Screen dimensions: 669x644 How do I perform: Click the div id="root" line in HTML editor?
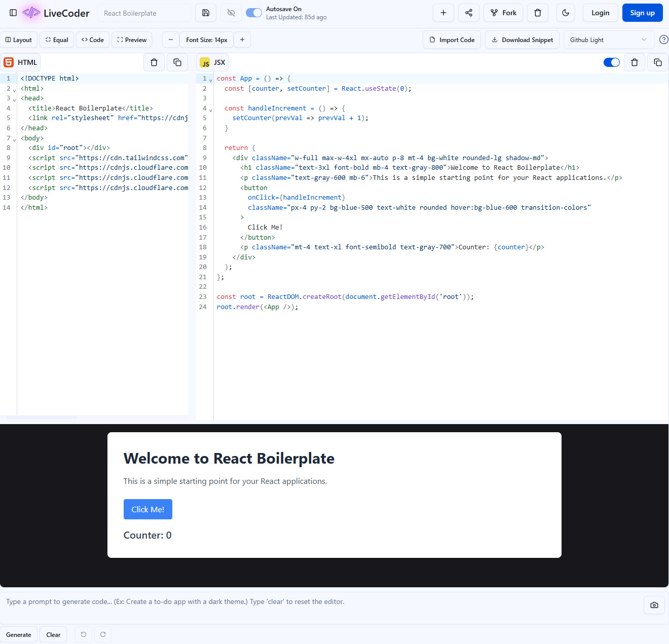(x=69, y=147)
